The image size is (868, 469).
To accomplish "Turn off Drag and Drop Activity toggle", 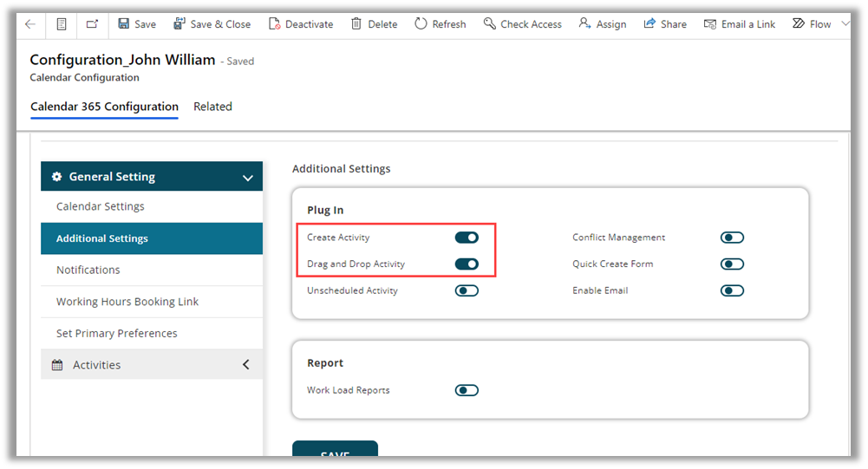I will (467, 264).
